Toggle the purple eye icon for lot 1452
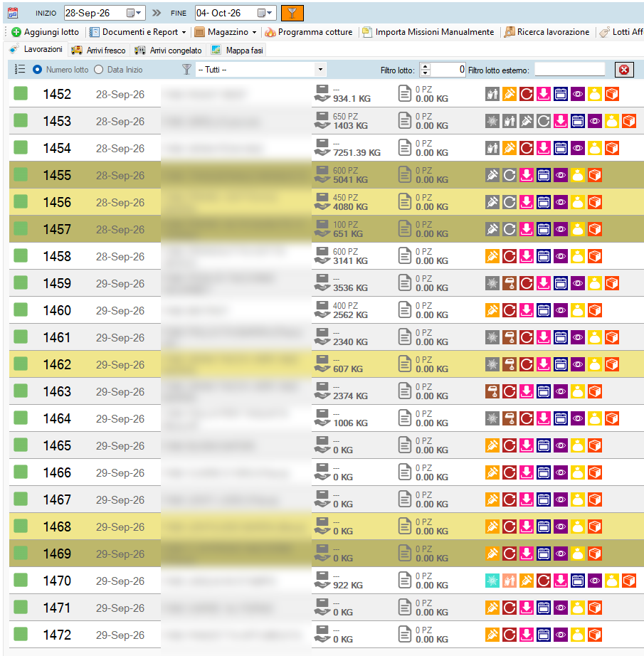The width and height of the screenshot is (644, 656). 578,94
